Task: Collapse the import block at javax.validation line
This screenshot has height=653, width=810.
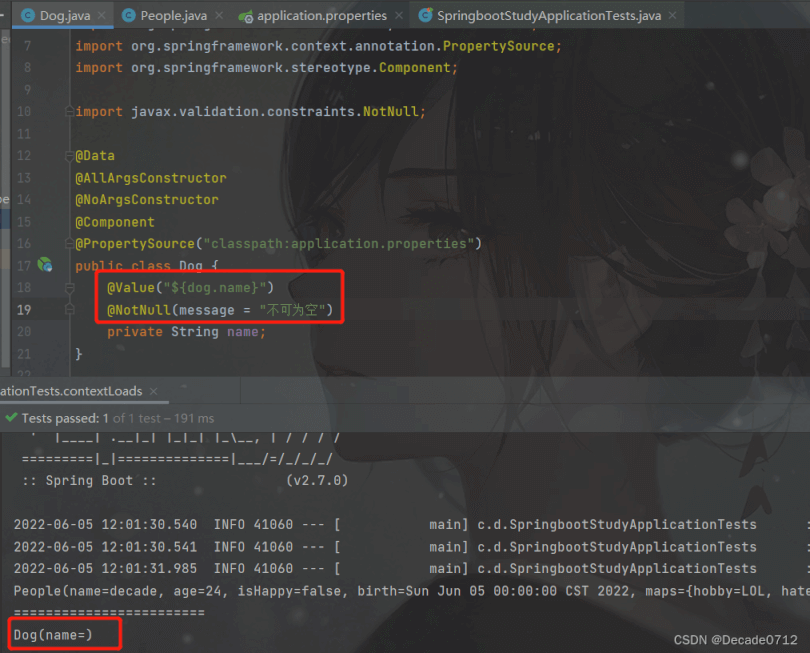Action: point(69,112)
